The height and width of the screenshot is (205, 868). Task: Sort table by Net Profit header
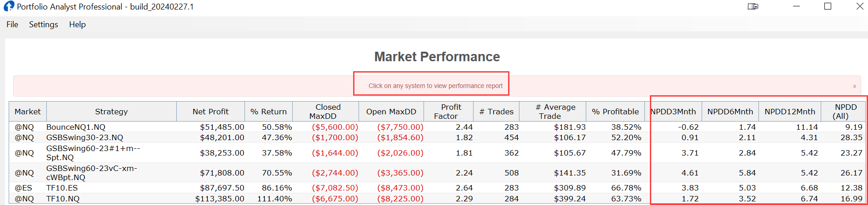[x=210, y=112]
